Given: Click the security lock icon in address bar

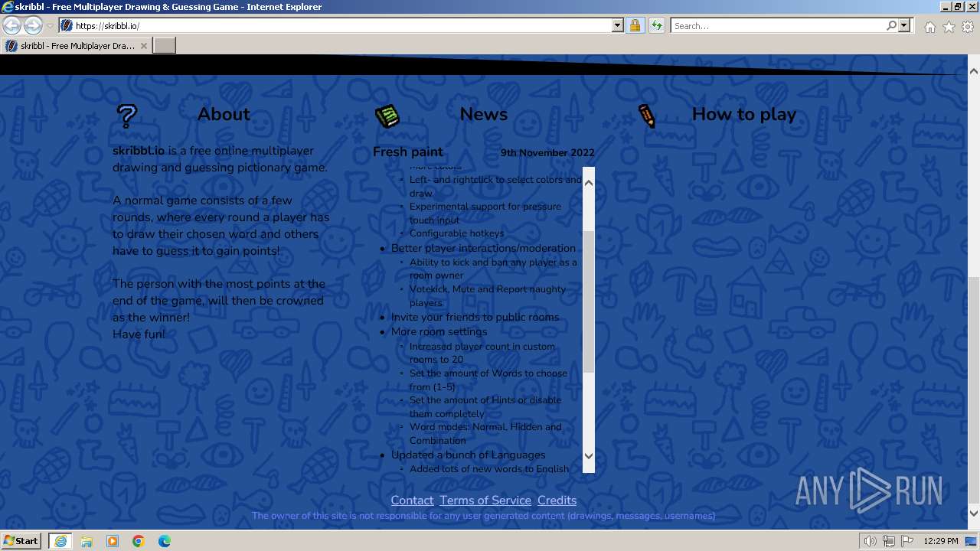Looking at the screenshot, I should coord(635,25).
